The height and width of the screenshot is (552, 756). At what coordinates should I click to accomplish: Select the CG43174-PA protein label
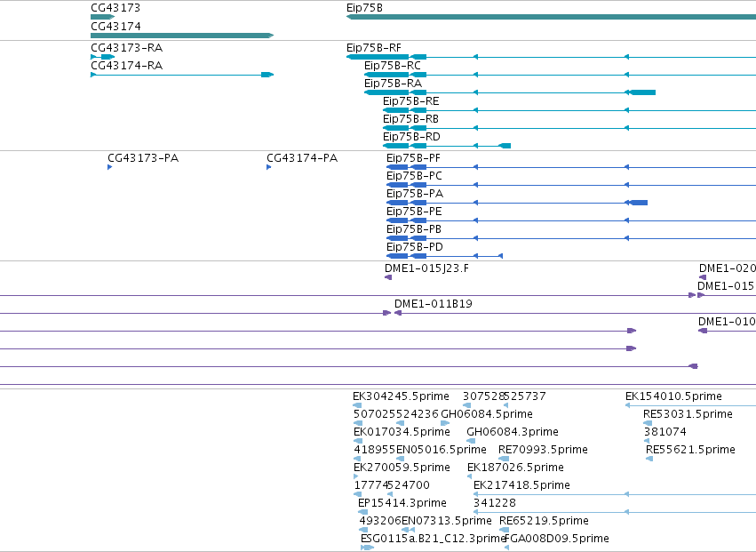click(x=302, y=158)
